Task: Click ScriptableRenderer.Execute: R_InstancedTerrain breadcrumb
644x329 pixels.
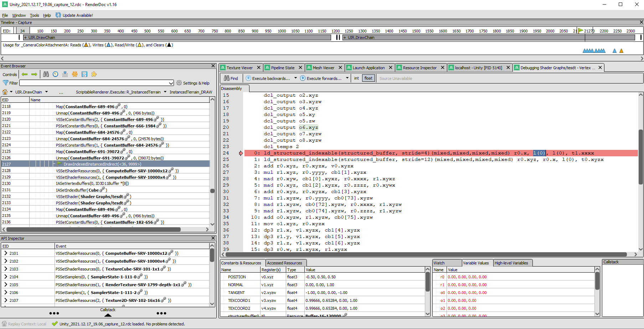Action: pyautogui.click(x=118, y=92)
